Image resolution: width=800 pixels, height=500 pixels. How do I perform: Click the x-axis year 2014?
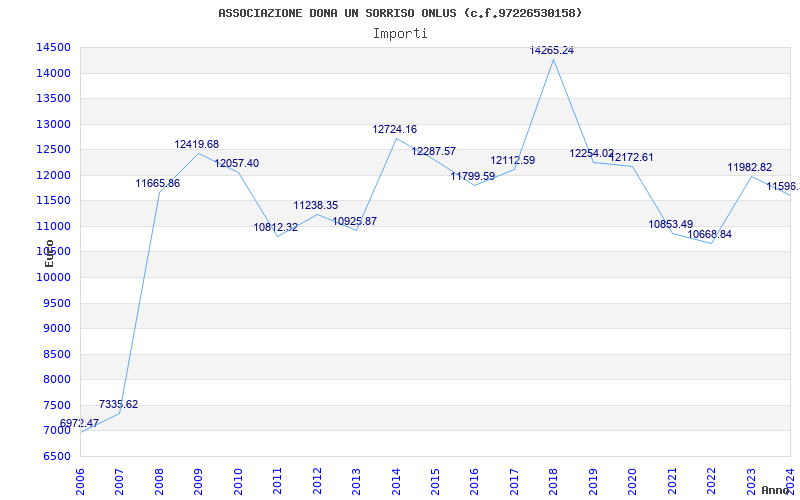396,482
